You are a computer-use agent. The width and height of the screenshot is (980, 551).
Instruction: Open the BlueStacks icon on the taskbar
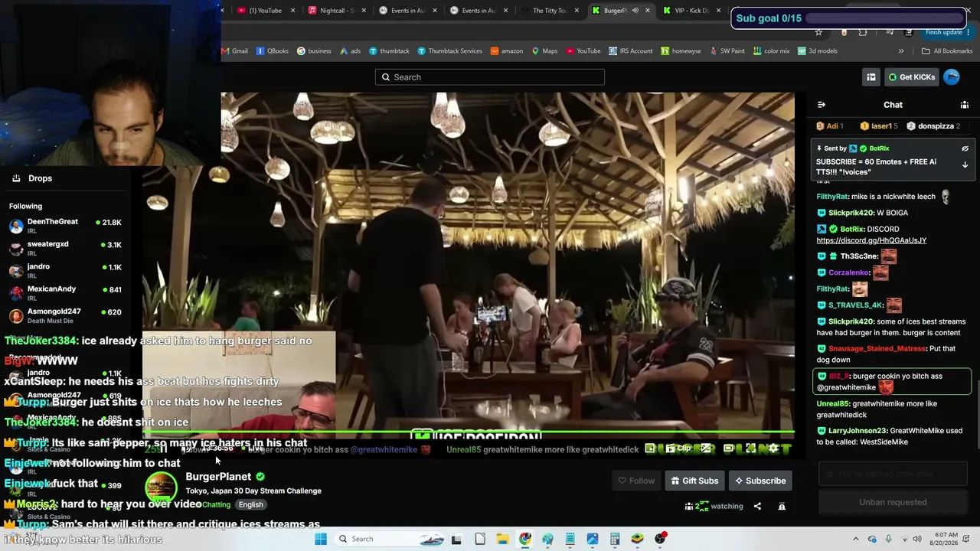click(x=637, y=539)
